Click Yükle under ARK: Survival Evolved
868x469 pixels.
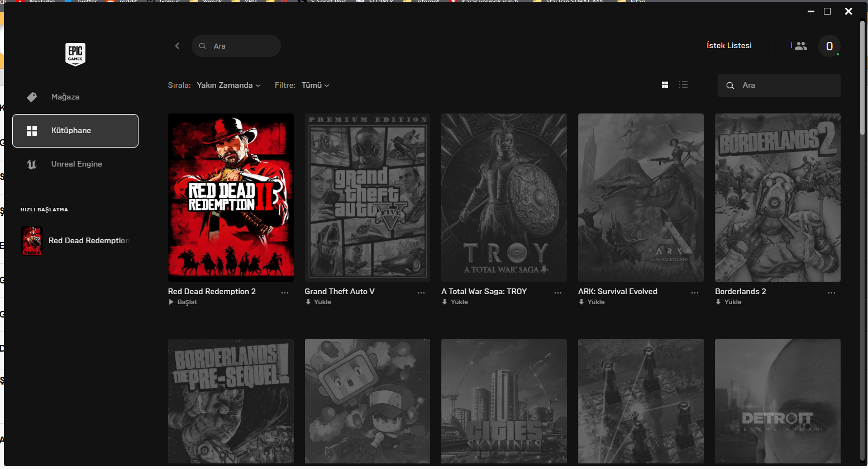(x=592, y=302)
